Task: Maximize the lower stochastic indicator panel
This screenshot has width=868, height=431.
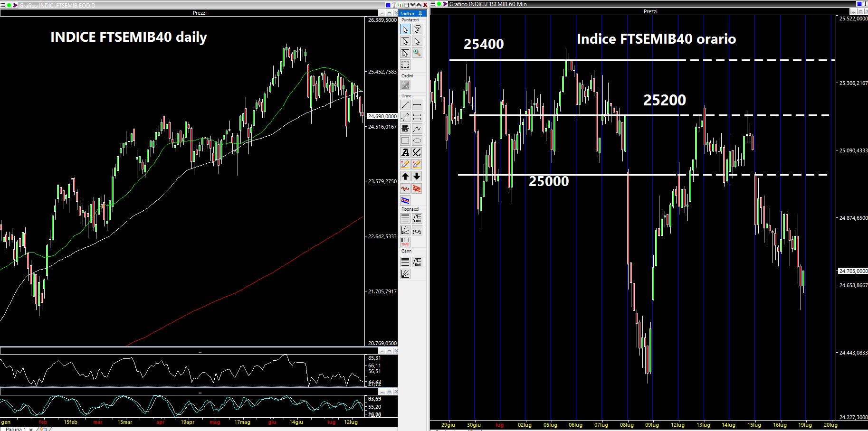Action: (x=389, y=392)
